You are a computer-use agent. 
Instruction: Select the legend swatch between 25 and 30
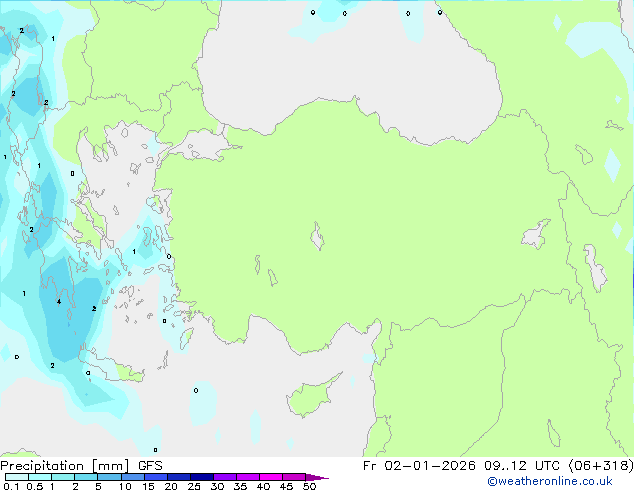(202, 477)
